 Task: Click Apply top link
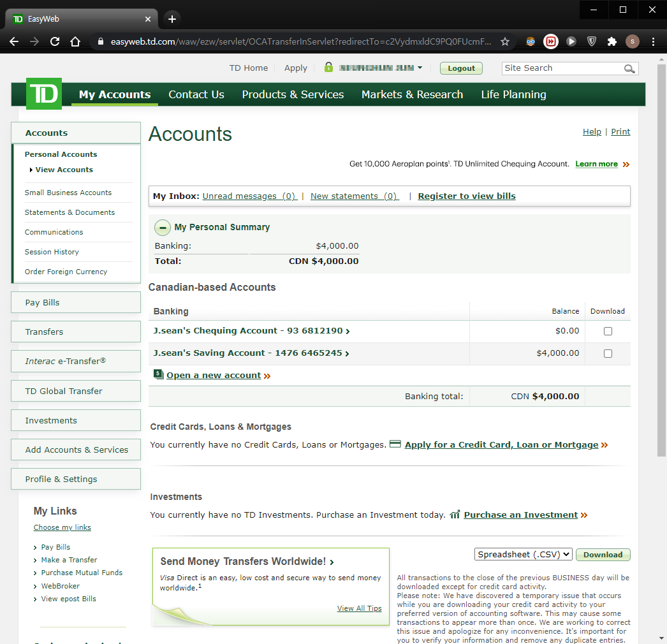[x=296, y=68]
